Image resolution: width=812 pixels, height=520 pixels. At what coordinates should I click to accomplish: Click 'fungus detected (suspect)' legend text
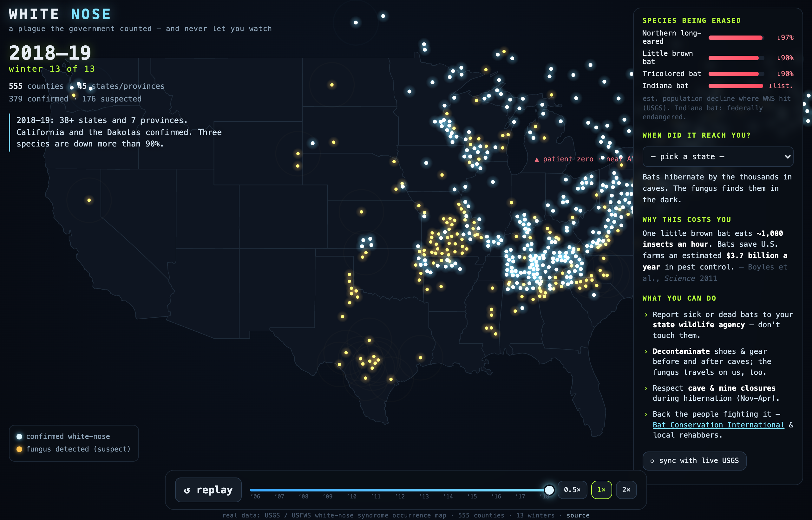pos(78,449)
